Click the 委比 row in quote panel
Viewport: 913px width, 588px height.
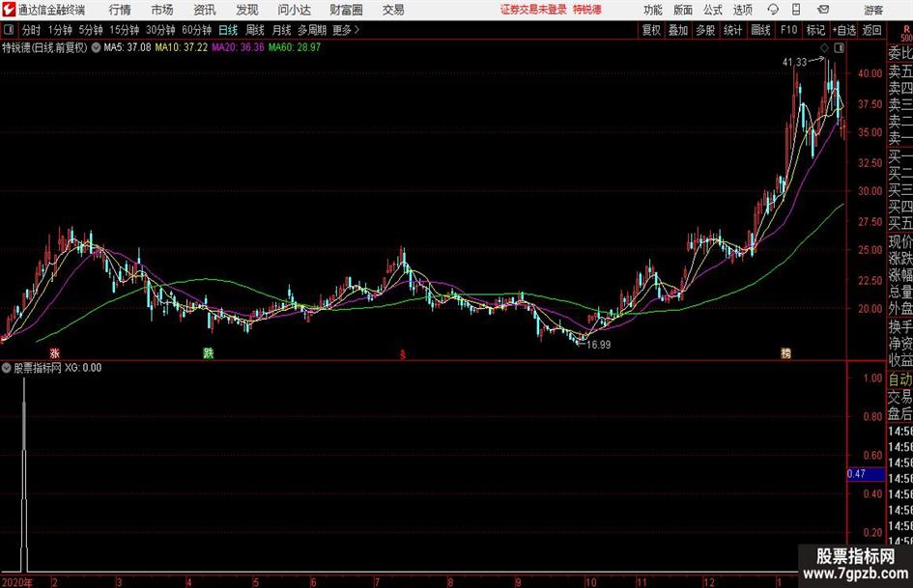coord(900,53)
